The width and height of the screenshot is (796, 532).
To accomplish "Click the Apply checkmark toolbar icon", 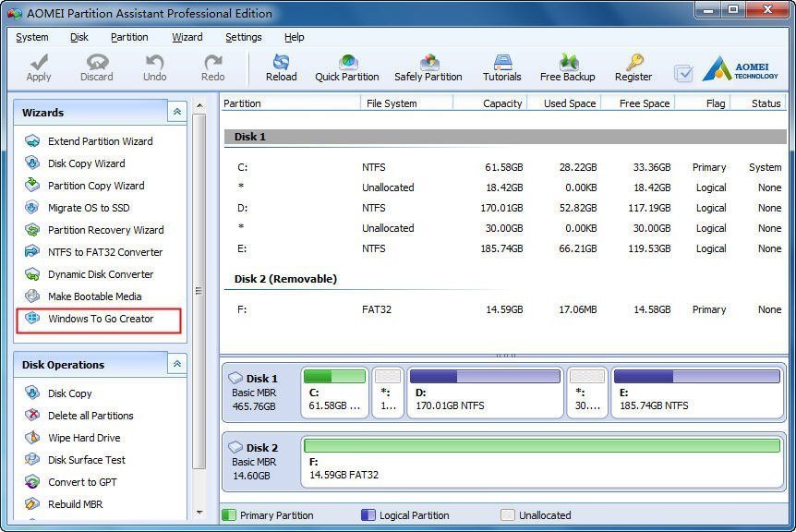I will coord(39,63).
